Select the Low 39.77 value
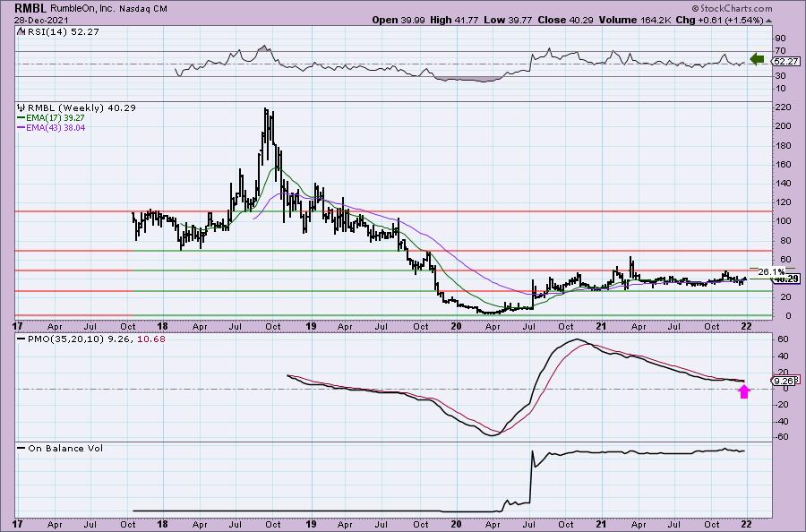The image size is (806, 532). click(508, 20)
